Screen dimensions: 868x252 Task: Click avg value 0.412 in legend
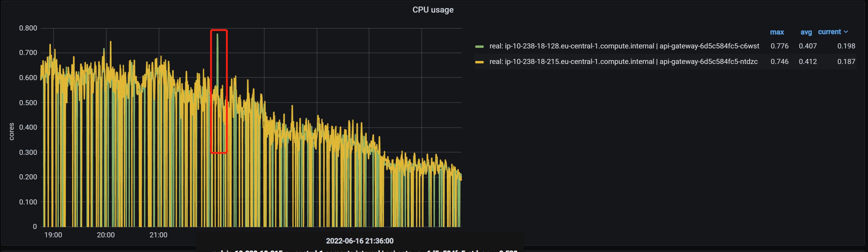point(808,61)
